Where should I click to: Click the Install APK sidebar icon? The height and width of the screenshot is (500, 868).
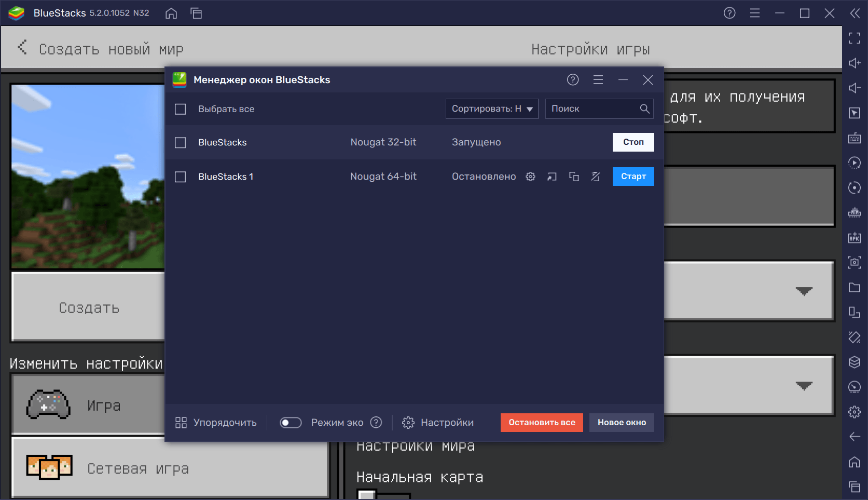coord(855,238)
